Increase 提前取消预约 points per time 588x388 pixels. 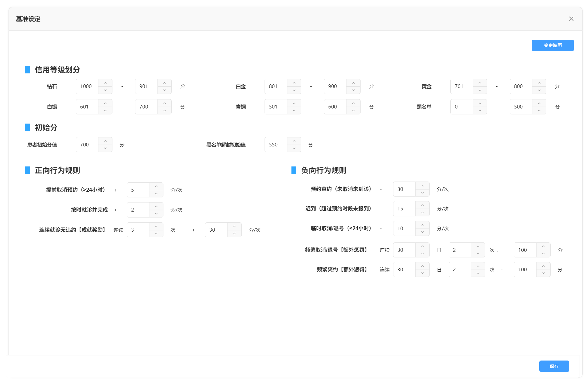156,186
